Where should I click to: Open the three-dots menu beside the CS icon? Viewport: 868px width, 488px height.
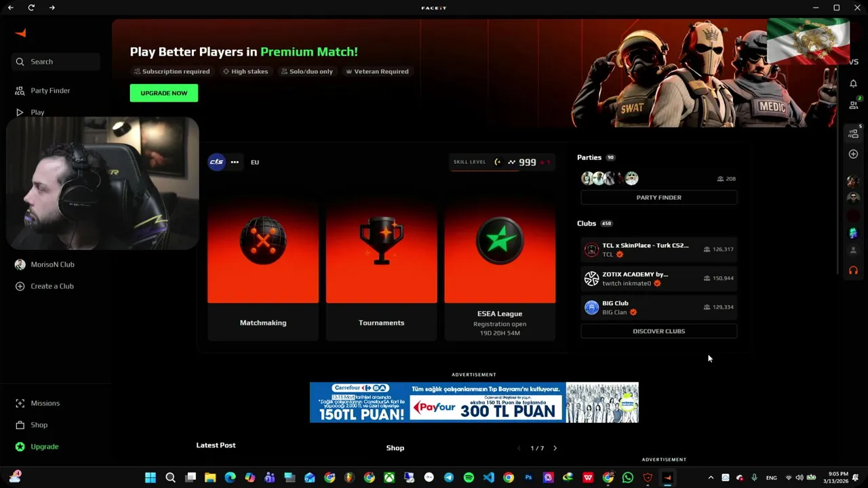pos(235,162)
